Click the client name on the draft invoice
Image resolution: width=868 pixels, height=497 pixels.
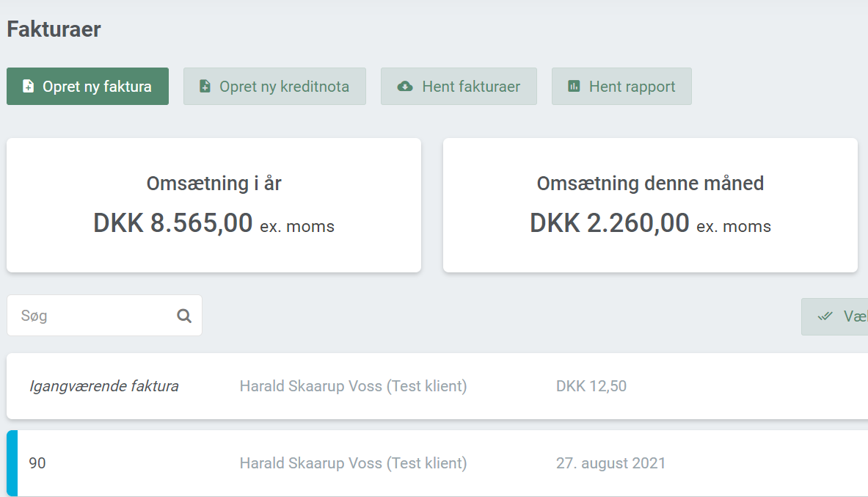353,386
